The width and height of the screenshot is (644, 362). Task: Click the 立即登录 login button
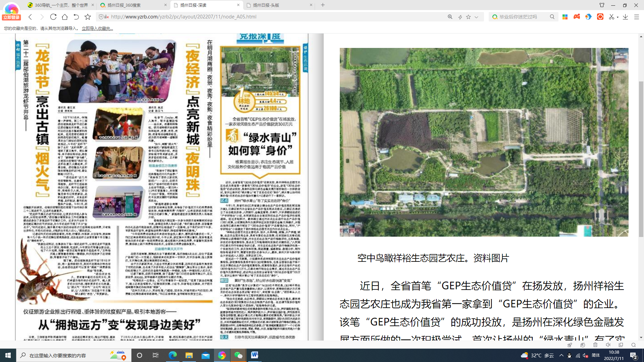coord(11,17)
